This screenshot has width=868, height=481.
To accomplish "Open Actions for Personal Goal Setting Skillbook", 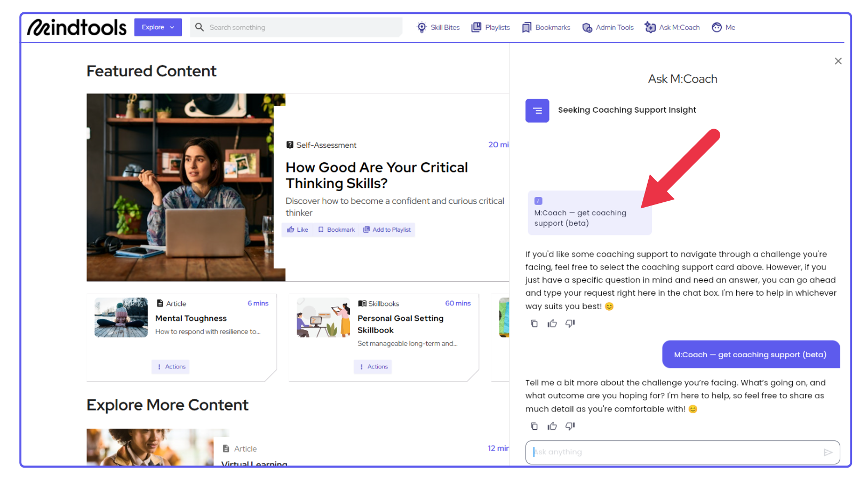I will 372,367.
